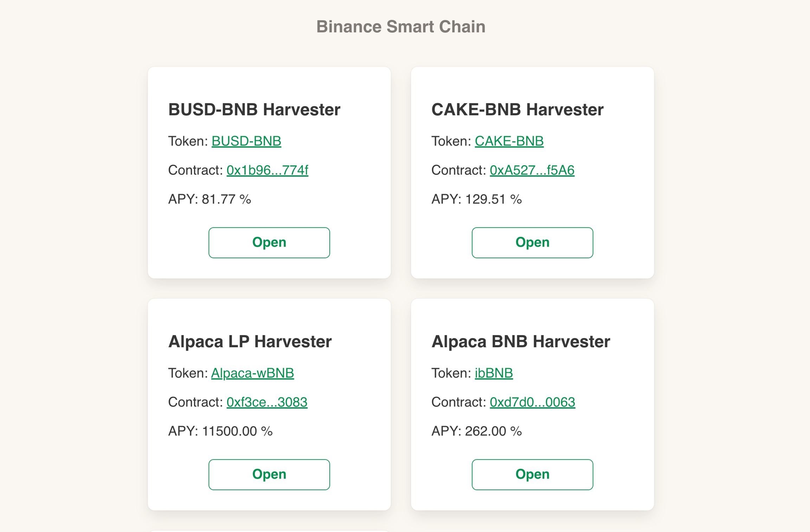The height and width of the screenshot is (532, 810).
Task: Visit the Alpaca-wBNB token link
Action: coord(252,373)
